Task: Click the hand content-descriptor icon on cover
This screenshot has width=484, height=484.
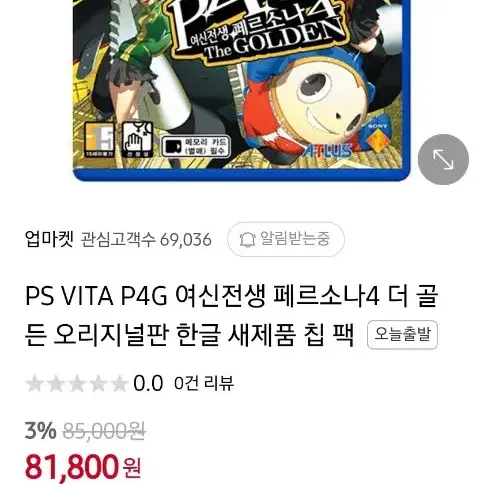Action: (x=137, y=140)
